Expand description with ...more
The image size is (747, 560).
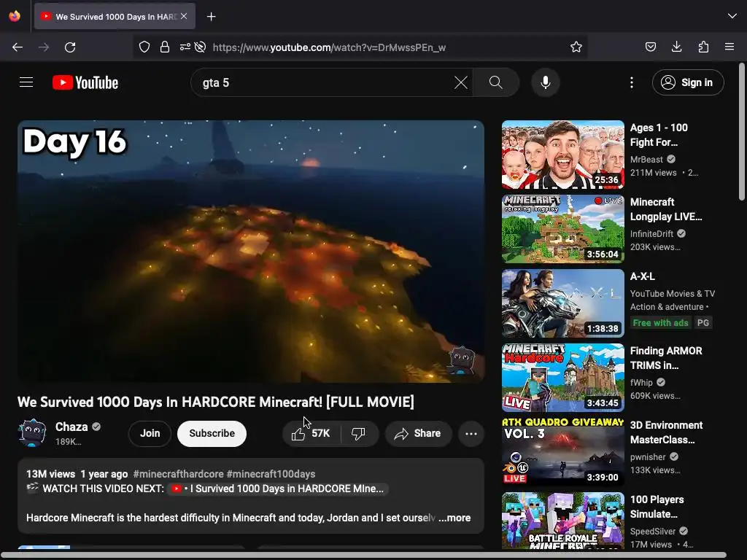coord(454,518)
